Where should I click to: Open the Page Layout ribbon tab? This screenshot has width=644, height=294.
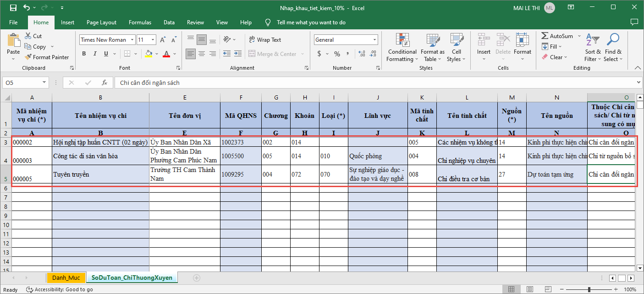[x=101, y=22]
